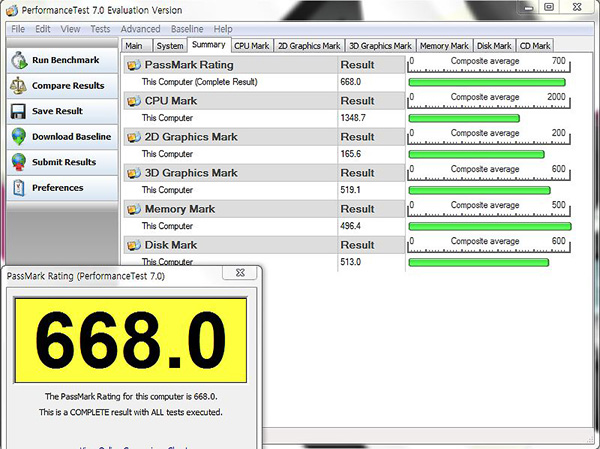Click the Run Benchmark stopwatch icon
The height and width of the screenshot is (449, 600).
click(x=19, y=60)
